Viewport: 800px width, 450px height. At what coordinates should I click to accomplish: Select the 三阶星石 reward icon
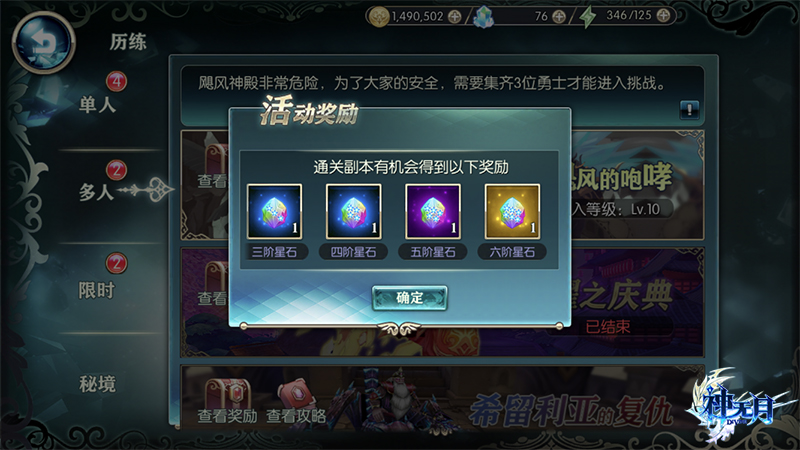274,212
